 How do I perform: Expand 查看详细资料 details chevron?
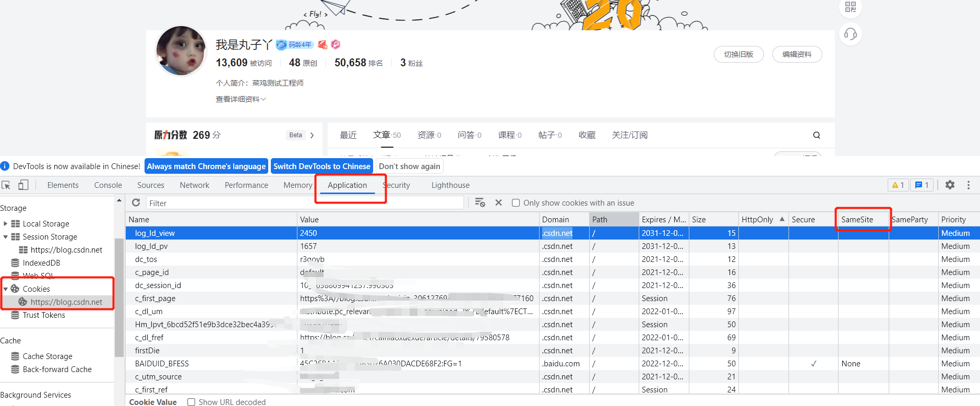(264, 99)
